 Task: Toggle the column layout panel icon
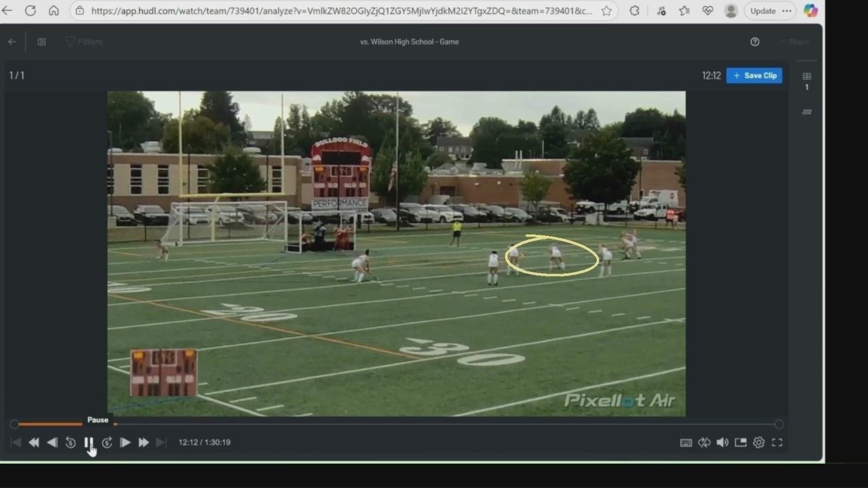pos(41,42)
